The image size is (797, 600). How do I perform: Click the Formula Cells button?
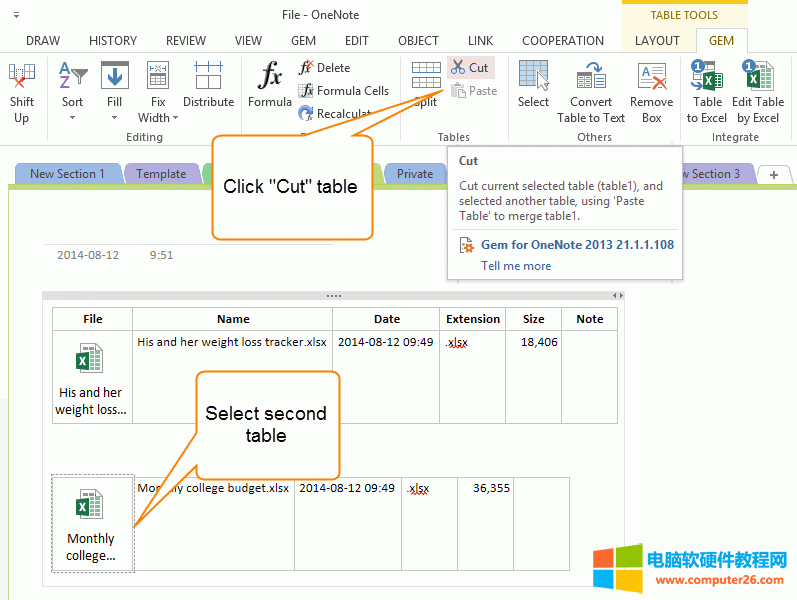(343, 91)
